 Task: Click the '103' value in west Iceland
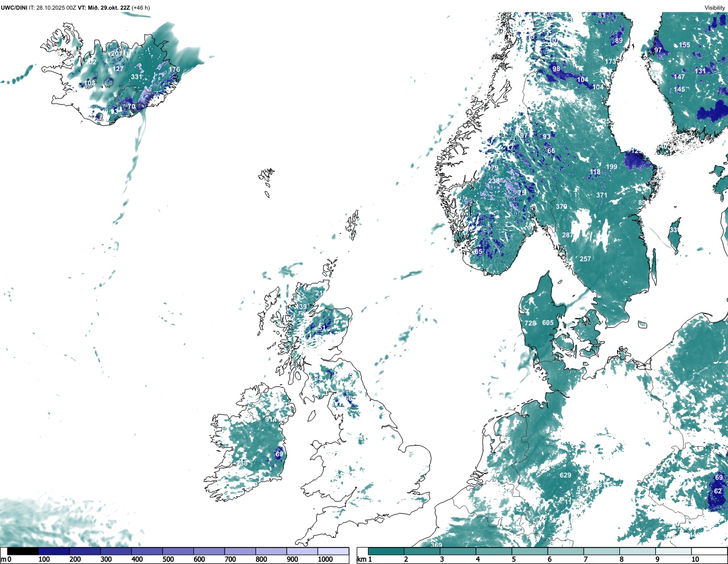90,83
